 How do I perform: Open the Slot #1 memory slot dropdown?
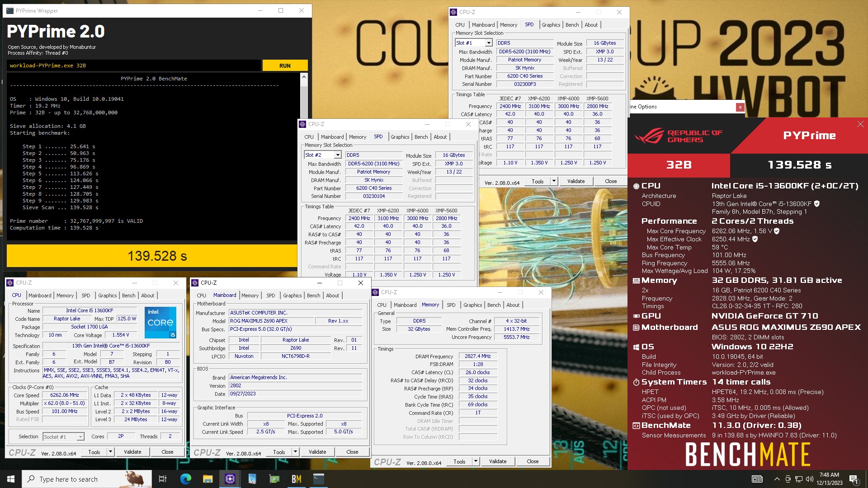coord(489,43)
